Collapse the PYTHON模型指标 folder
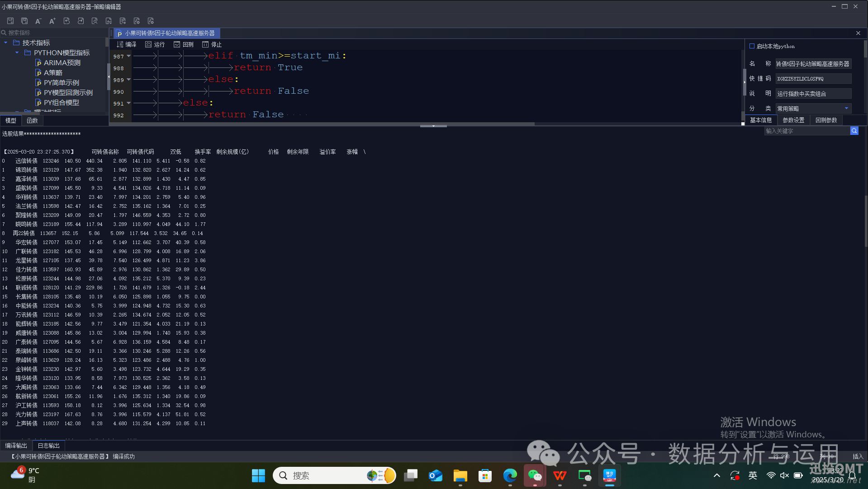 [17, 53]
